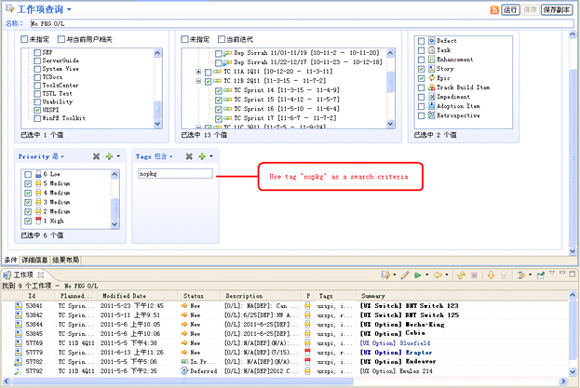Click the Epic type icon
This screenshot has height=388, width=580.
click(x=431, y=78)
